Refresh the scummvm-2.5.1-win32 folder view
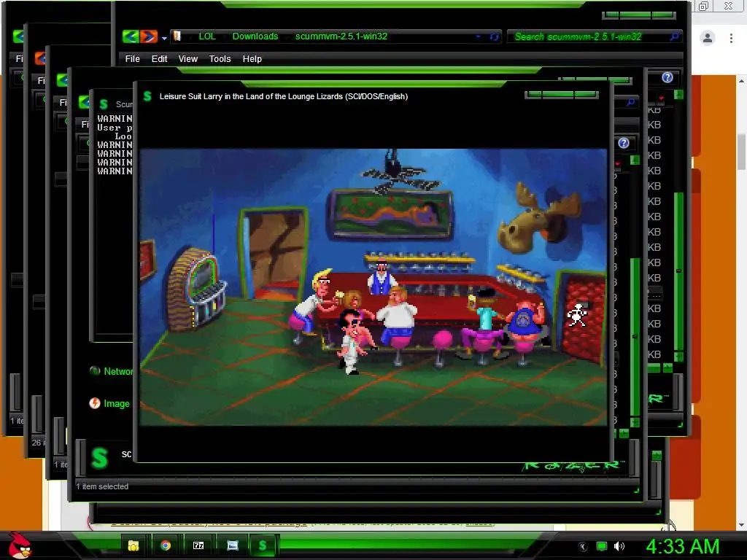 tap(494, 36)
